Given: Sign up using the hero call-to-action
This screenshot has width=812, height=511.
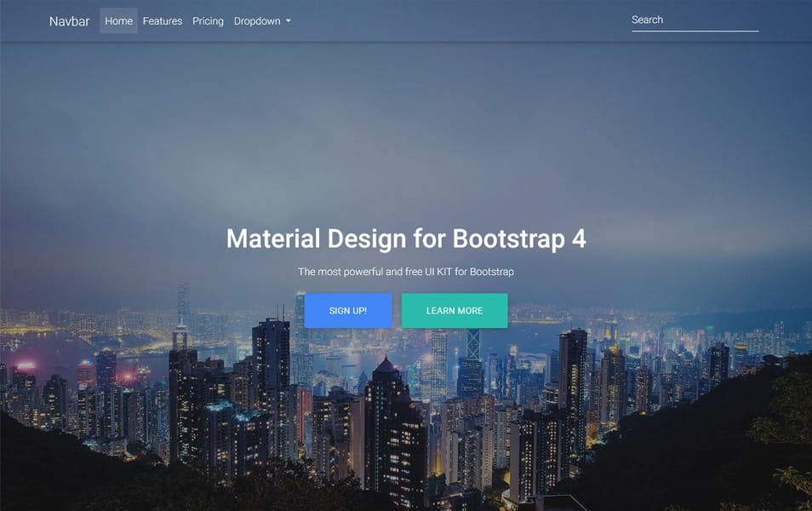Looking at the screenshot, I should (x=348, y=310).
